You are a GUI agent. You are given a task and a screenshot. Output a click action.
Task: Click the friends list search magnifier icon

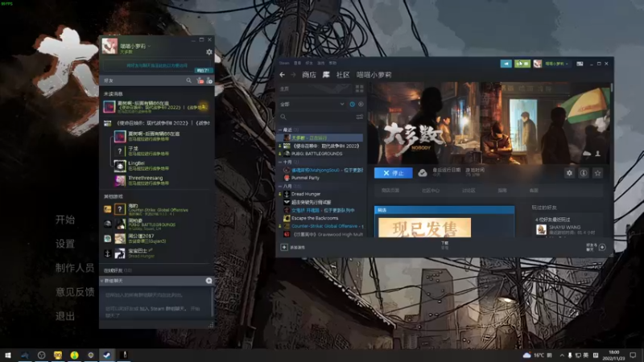point(189,81)
